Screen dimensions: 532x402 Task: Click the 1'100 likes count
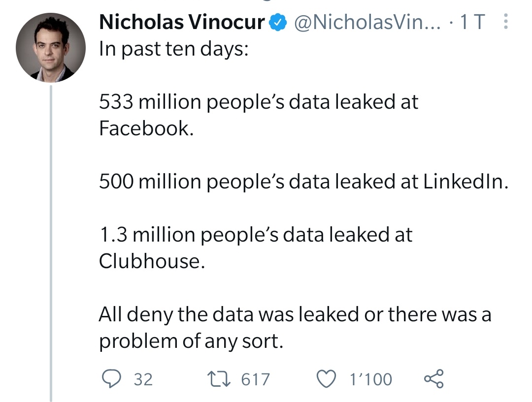pyautogui.click(x=370, y=379)
